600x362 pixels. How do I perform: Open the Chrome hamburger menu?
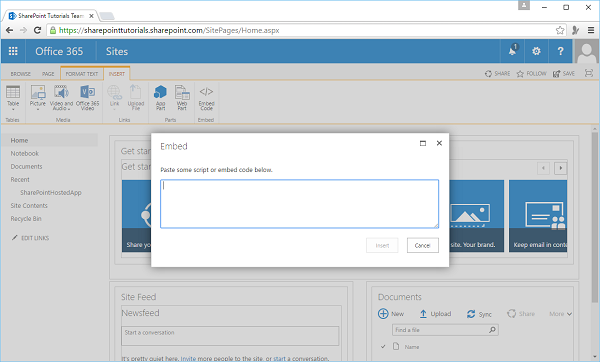tap(591, 30)
